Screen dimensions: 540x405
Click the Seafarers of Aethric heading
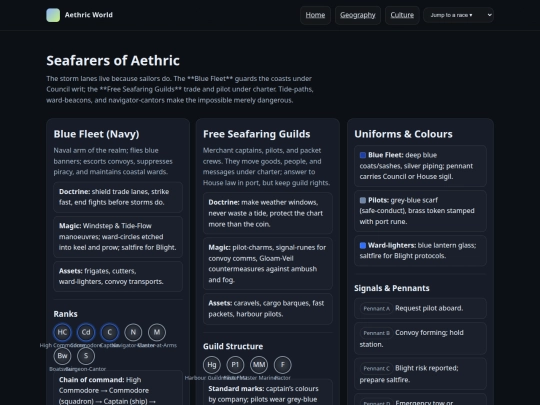point(113,61)
